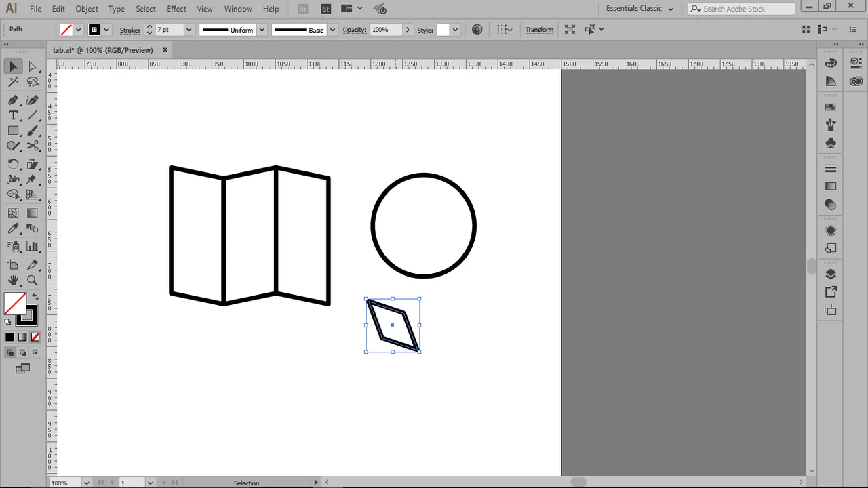Set paint mode to Gradient

point(22,337)
